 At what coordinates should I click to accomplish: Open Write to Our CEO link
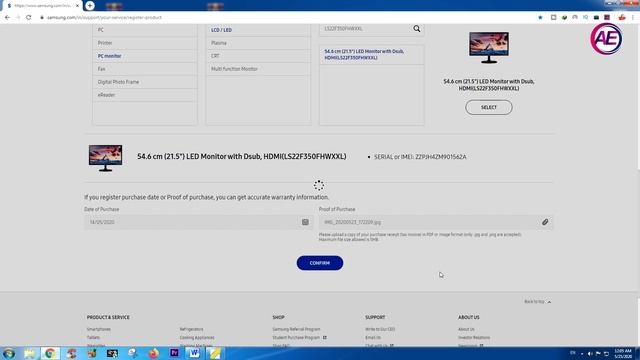point(380,329)
